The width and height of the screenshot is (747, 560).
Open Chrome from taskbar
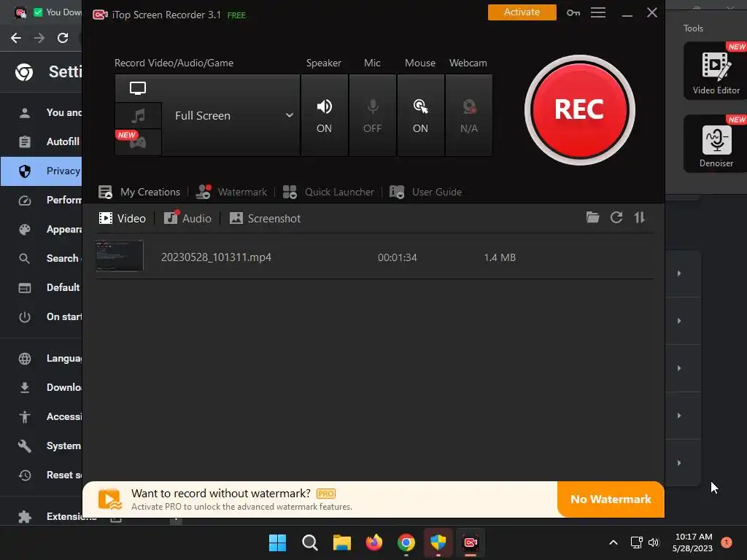coord(406,542)
